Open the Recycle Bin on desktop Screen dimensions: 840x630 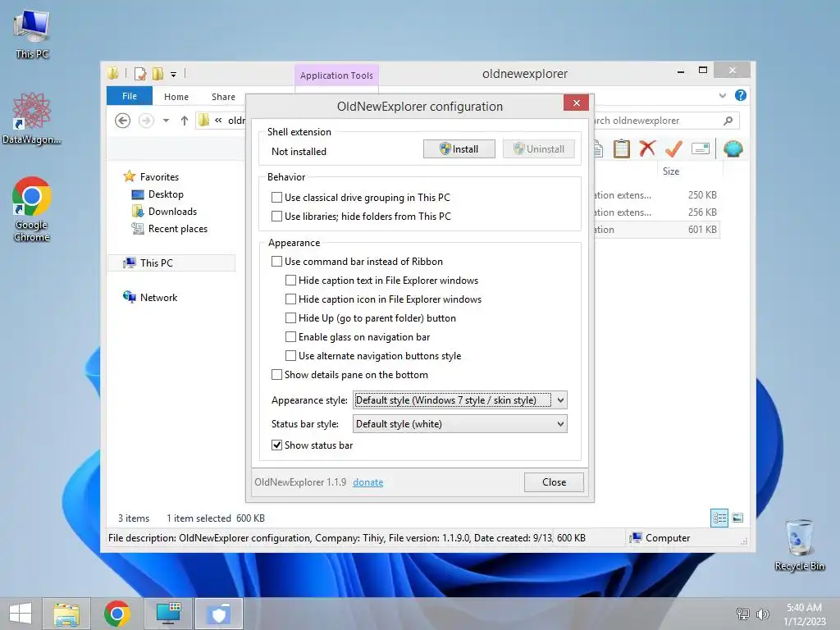point(799,545)
